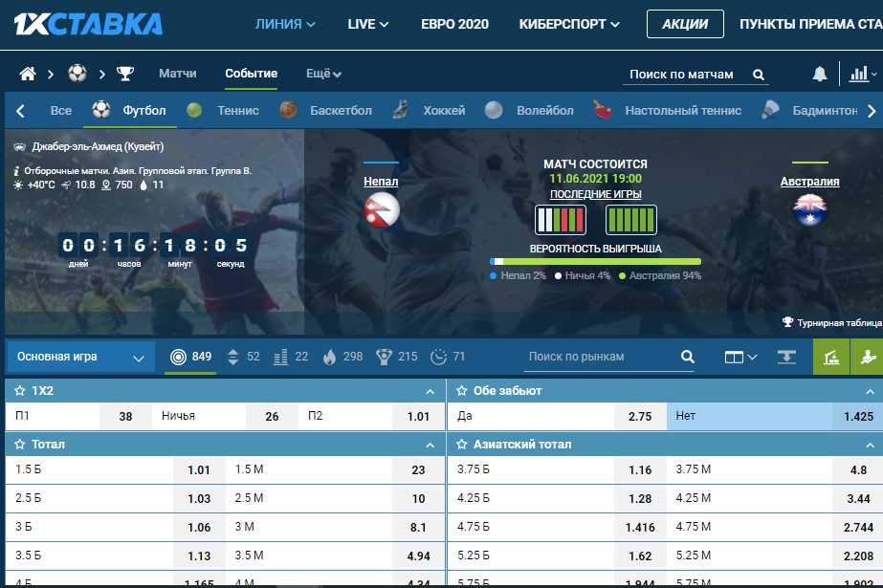Favorite the Обе забьют market
883x588 pixels.
[x=462, y=390]
